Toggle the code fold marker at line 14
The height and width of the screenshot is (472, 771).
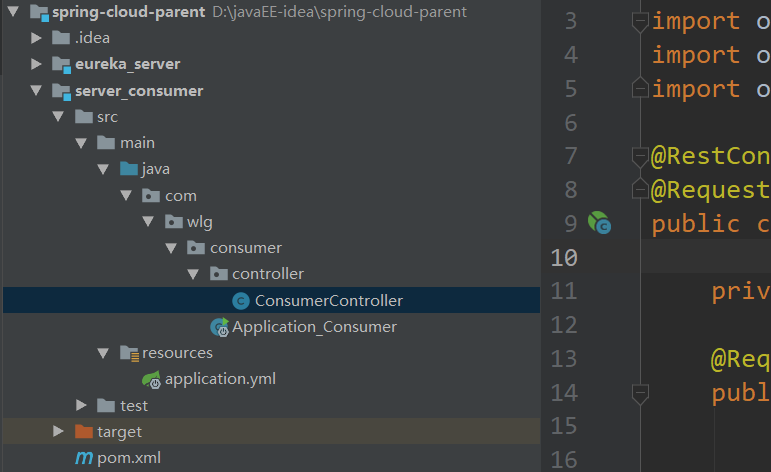[640, 394]
